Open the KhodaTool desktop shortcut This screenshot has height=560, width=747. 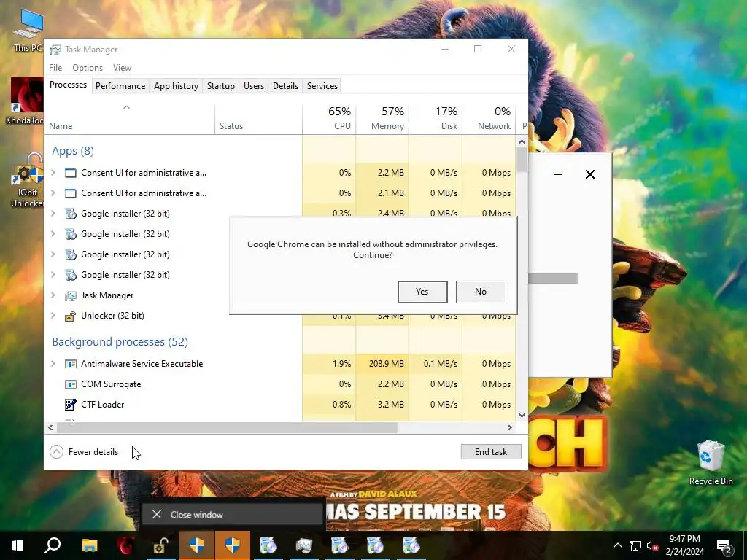[x=26, y=101]
